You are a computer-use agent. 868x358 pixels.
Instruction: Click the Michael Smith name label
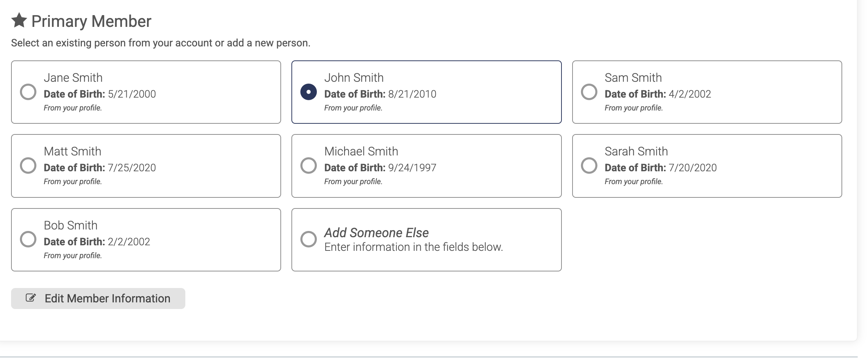point(361,151)
